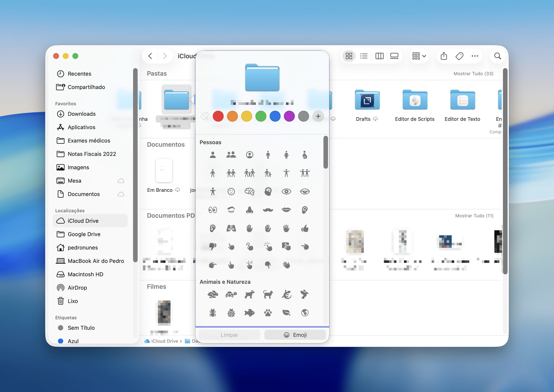The width and height of the screenshot is (554, 392).
Task: Choose the purple folder color
Action: click(x=289, y=116)
